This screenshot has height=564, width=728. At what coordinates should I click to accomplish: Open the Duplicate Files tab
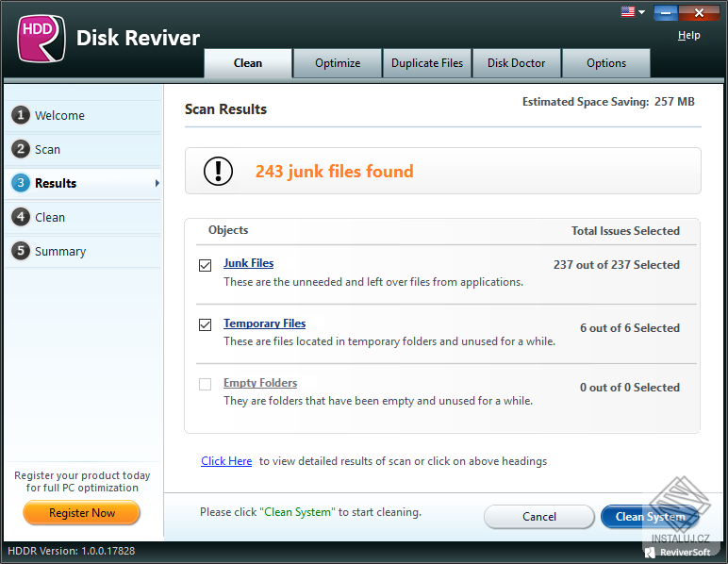pyautogui.click(x=427, y=63)
